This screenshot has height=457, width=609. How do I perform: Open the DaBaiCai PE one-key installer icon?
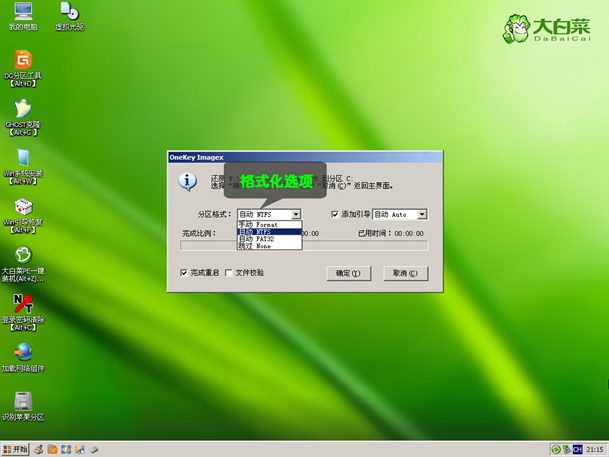coord(22,256)
